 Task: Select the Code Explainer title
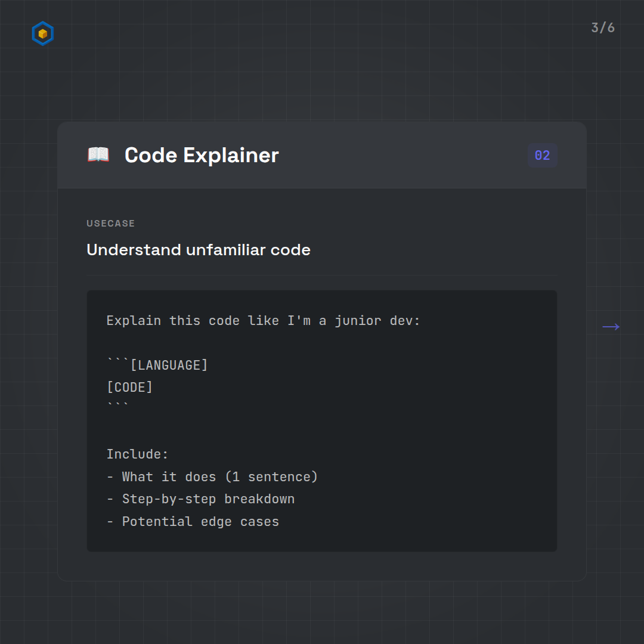[x=202, y=155]
